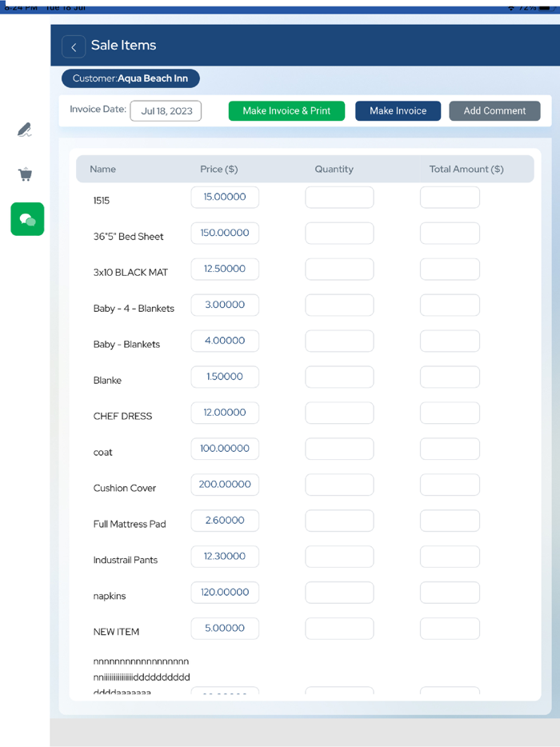Edit price of napkins 120.00000
The height and width of the screenshot is (747, 560).
pos(225,593)
